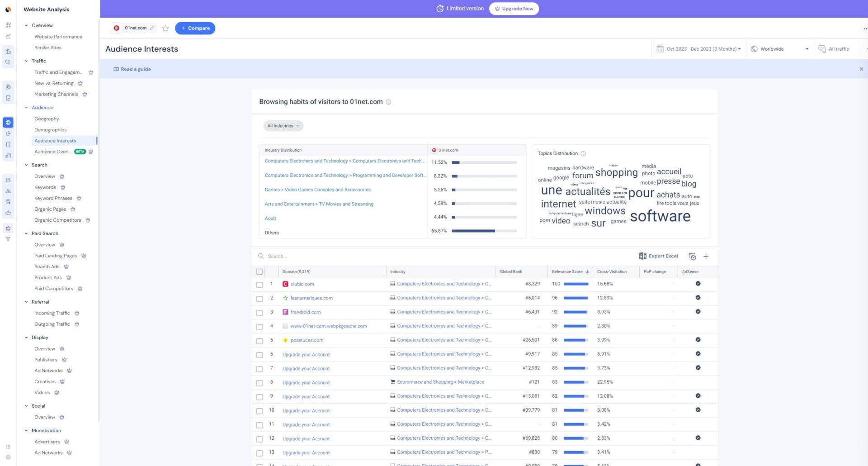Toggle the select-all checkbox in table header
868x466 pixels.
tap(259, 272)
